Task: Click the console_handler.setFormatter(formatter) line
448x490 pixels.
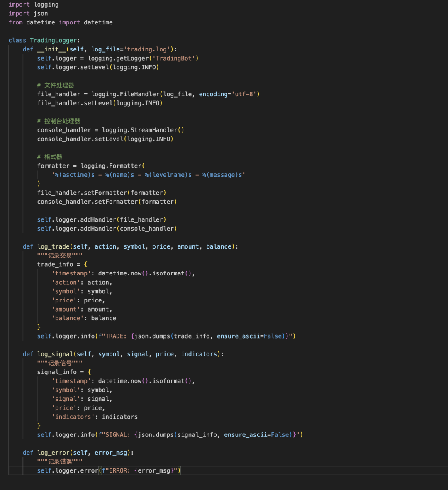Action: pos(107,202)
